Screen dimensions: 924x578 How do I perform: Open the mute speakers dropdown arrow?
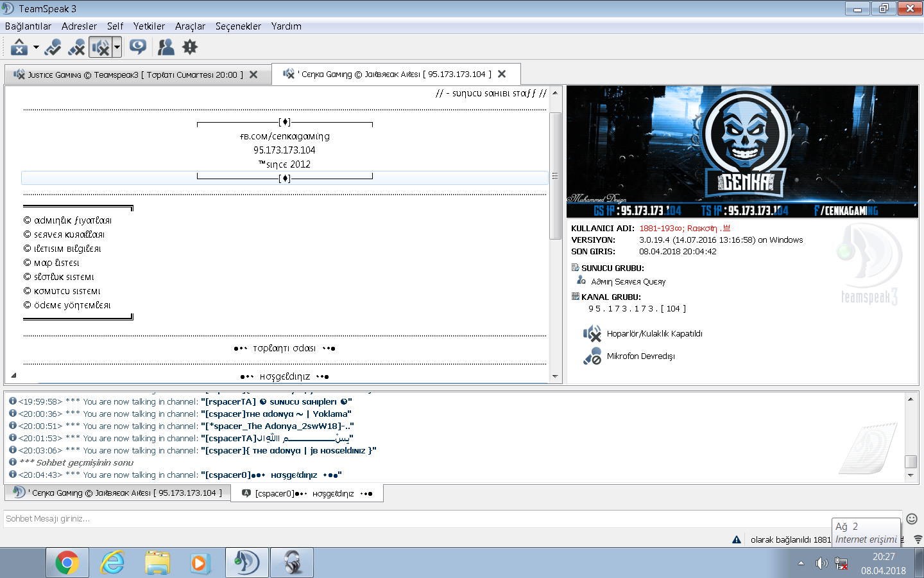[117, 47]
